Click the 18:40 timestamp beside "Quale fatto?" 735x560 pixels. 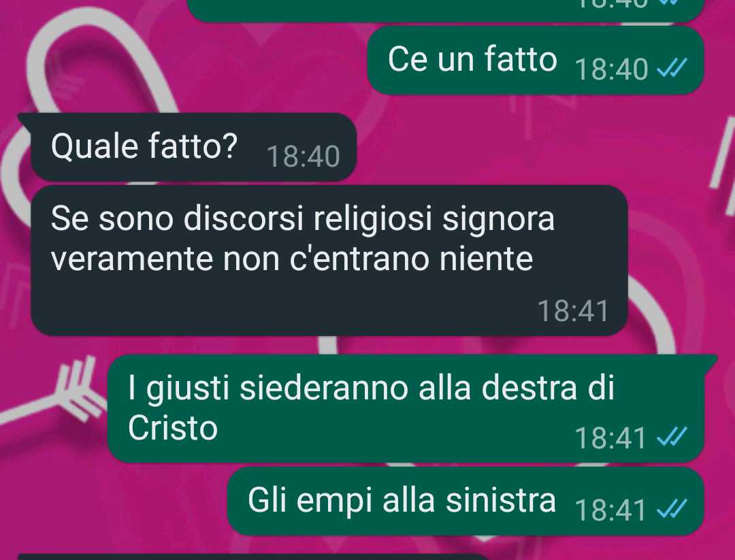(304, 157)
